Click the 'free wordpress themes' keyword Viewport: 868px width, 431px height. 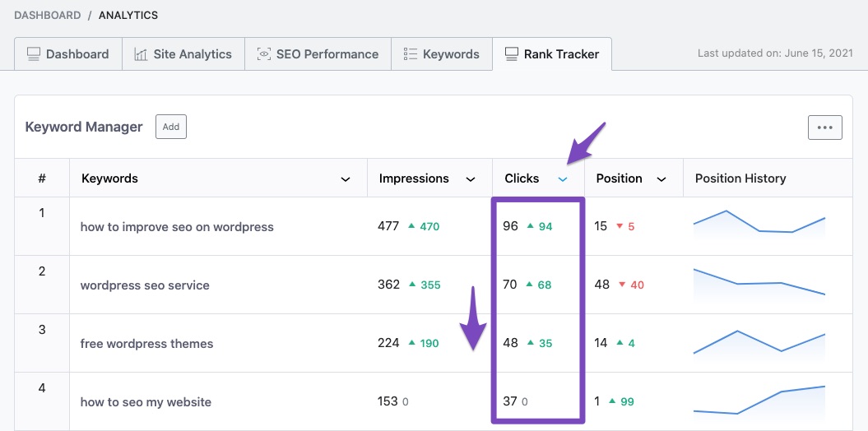[x=146, y=344]
